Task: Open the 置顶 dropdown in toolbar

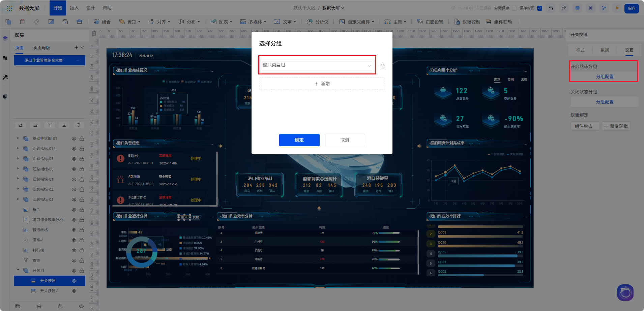Action: coord(129,22)
